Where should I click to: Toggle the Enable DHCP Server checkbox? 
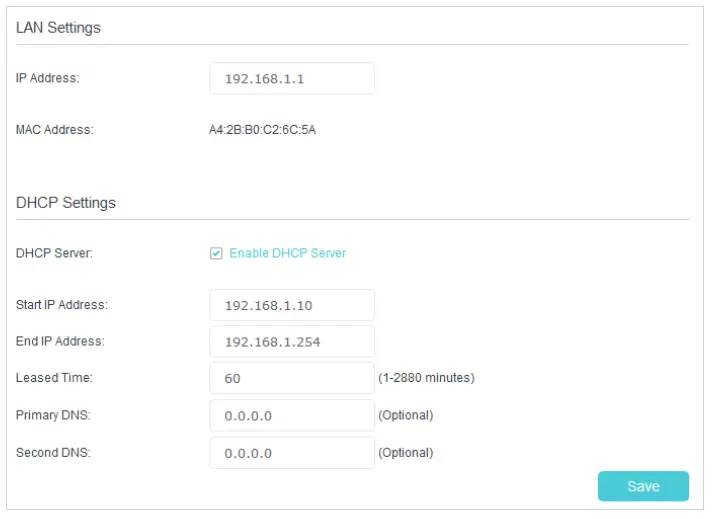[x=216, y=253]
